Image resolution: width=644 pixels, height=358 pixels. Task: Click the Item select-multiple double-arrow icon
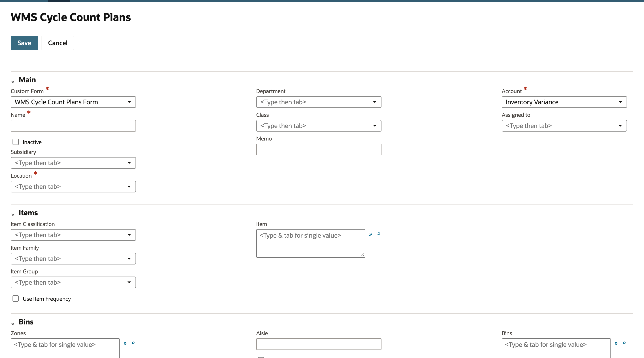[371, 234]
